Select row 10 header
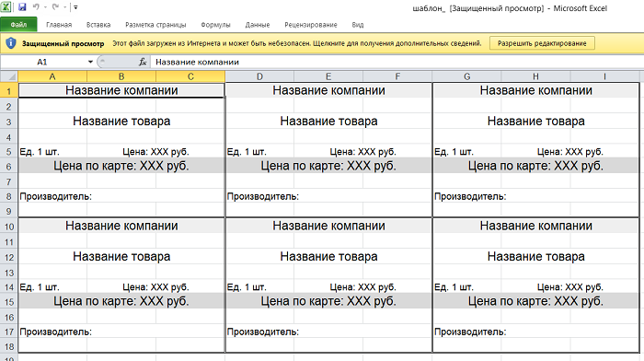Viewport: 644px width, 361px height. click(9, 227)
